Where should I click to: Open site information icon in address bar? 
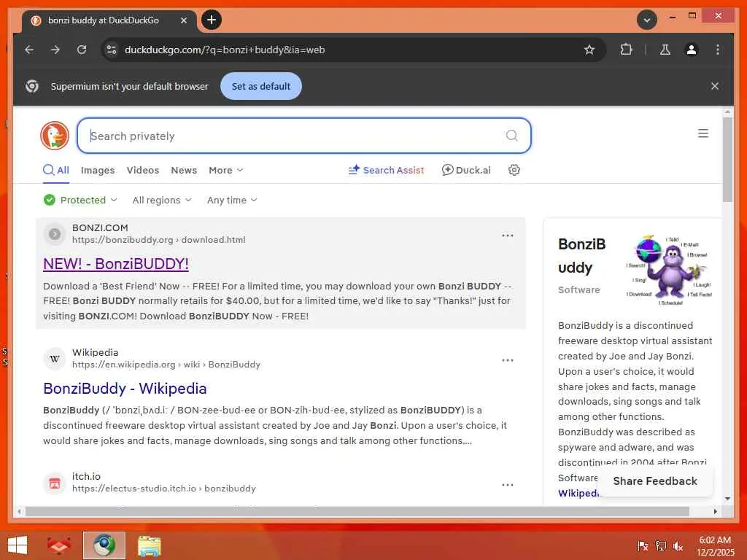pyautogui.click(x=112, y=50)
